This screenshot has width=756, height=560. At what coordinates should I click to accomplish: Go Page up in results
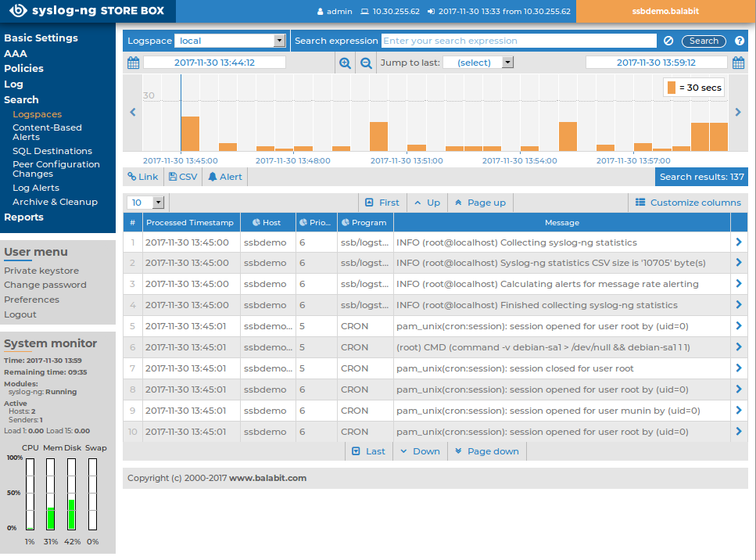click(480, 203)
